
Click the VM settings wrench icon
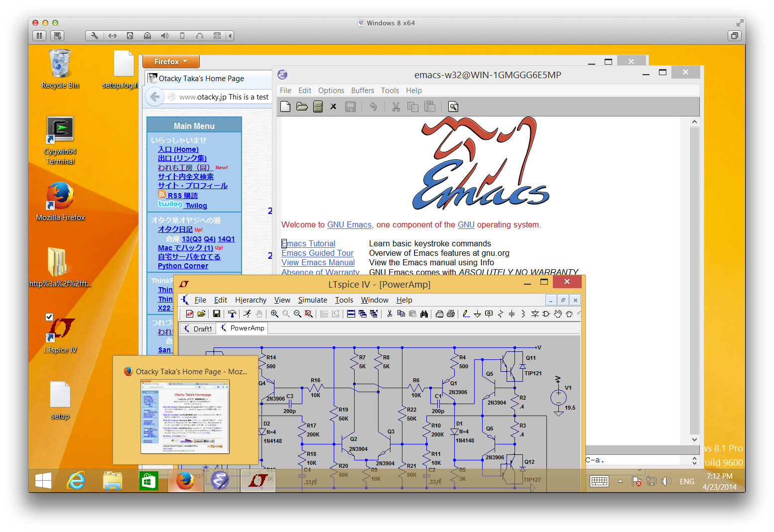coord(94,36)
